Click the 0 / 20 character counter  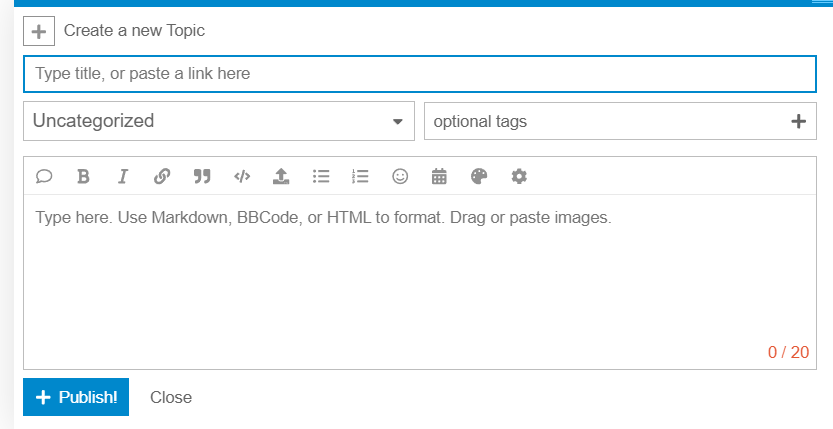(788, 352)
